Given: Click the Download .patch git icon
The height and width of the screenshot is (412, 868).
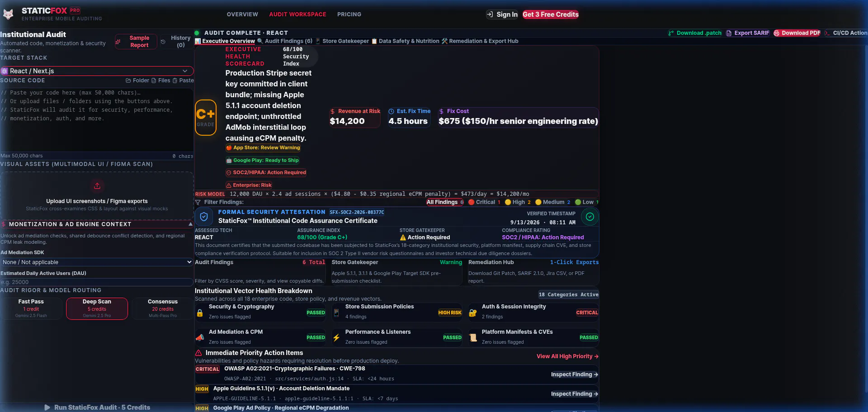Looking at the screenshot, I should [671, 33].
